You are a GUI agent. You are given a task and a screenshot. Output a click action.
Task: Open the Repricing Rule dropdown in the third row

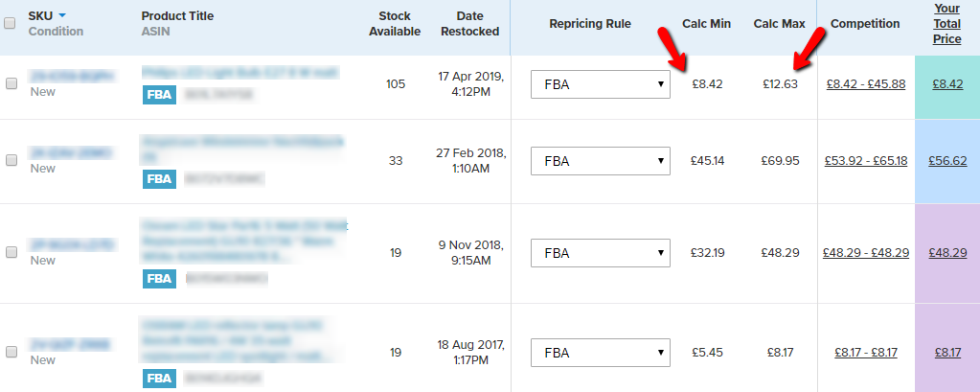pyautogui.click(x=601, y=252)
